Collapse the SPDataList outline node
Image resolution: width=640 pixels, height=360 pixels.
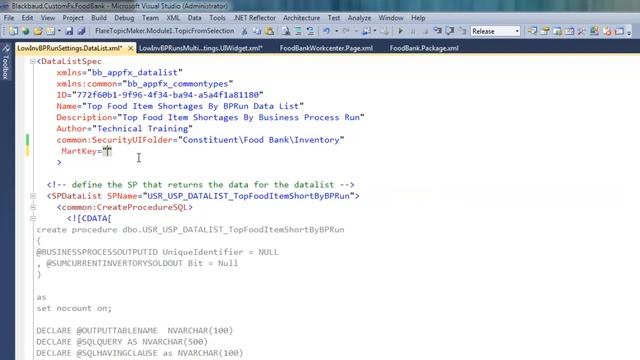tap(33, 196)
